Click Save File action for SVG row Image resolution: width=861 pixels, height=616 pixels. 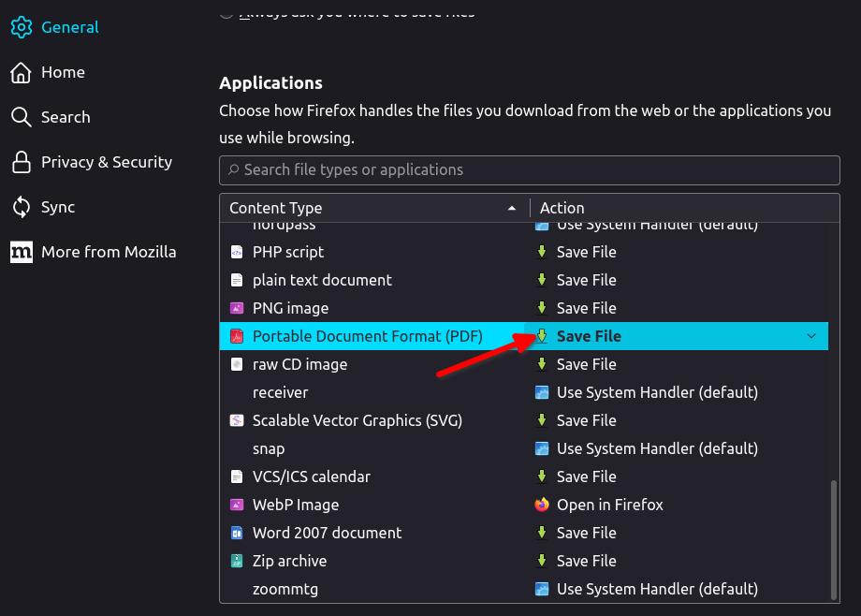click(x=587, y=420)
